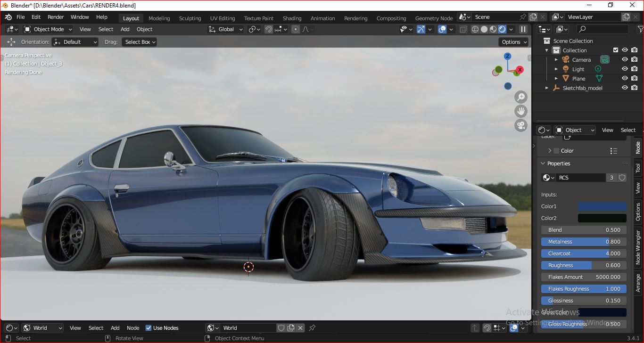
Task: Enable the snapping magnet tool
Action: pyautogui.click(x=268, y=29)
